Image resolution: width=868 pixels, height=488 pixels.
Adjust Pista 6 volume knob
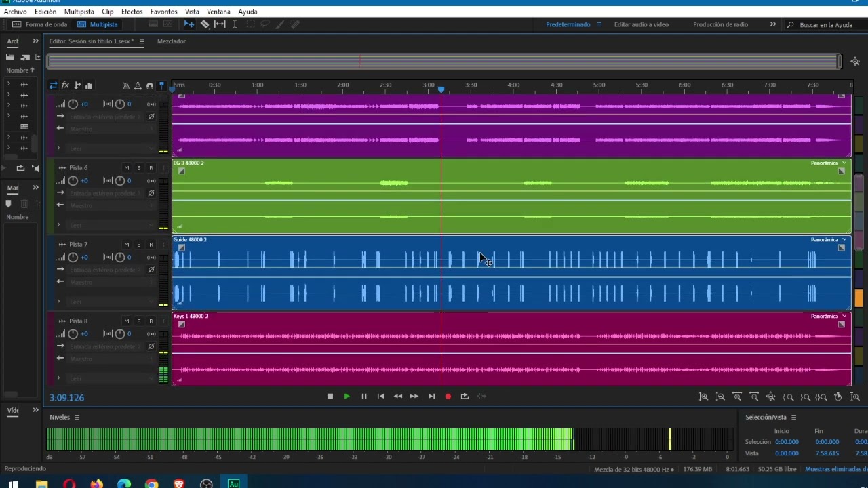[x=73, y=181]
